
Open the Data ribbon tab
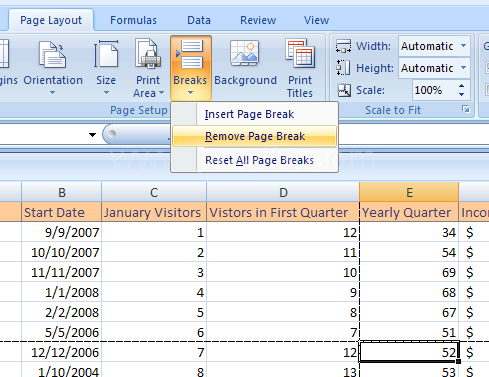coord(199,20)
